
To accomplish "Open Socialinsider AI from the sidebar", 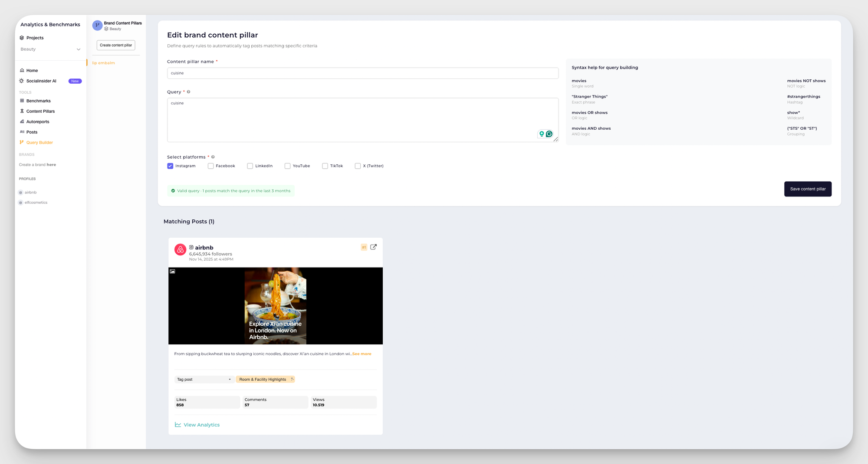I will (41, 81).
